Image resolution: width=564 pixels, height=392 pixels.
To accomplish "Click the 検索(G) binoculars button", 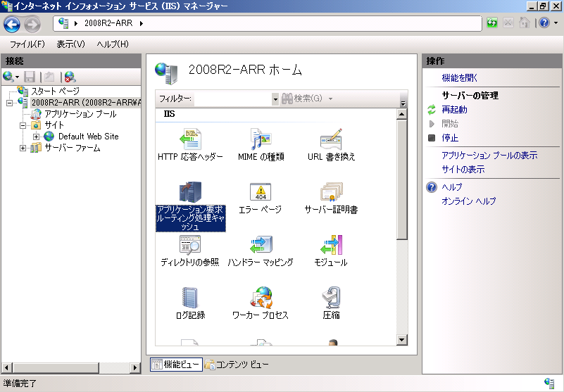I will [302, 99].
